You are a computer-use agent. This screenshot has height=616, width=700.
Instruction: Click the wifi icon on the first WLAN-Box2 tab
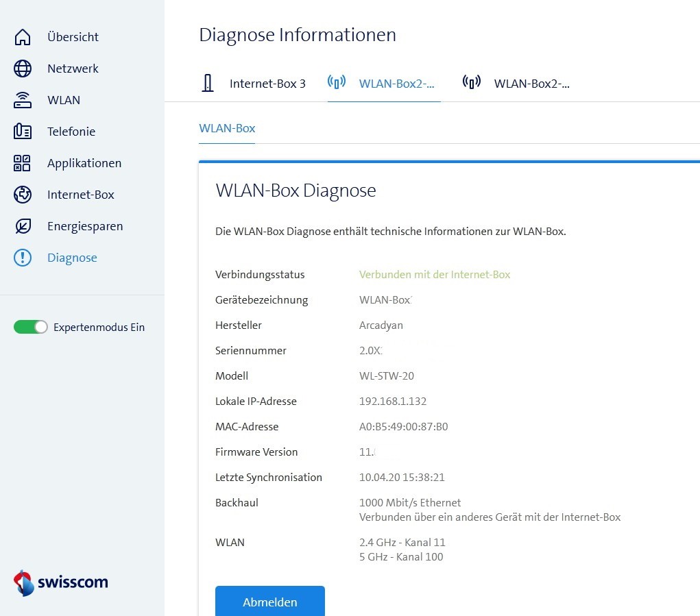coord(337,81)
